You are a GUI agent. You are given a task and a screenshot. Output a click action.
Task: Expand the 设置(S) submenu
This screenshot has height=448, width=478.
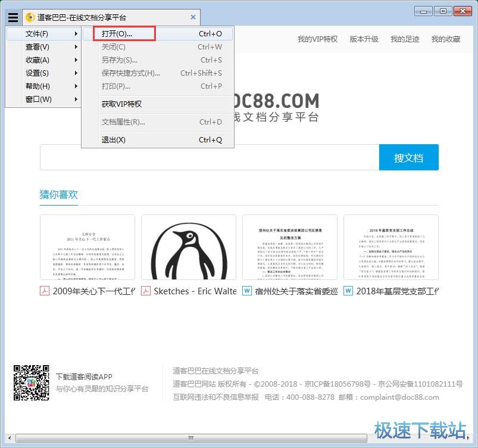pos(37,73)
